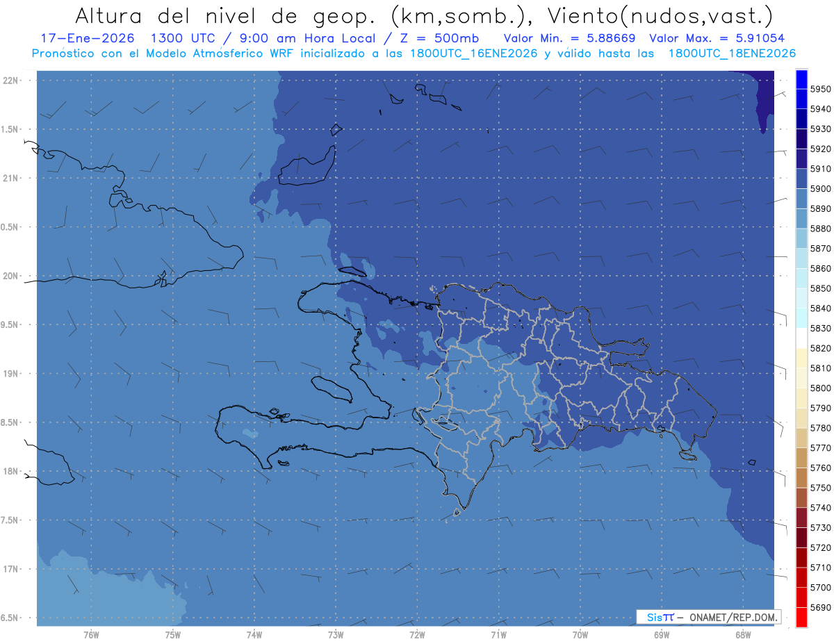Click 'Valor Max. = 5.91054' text

pyautogui.click(x=717, y=38)
